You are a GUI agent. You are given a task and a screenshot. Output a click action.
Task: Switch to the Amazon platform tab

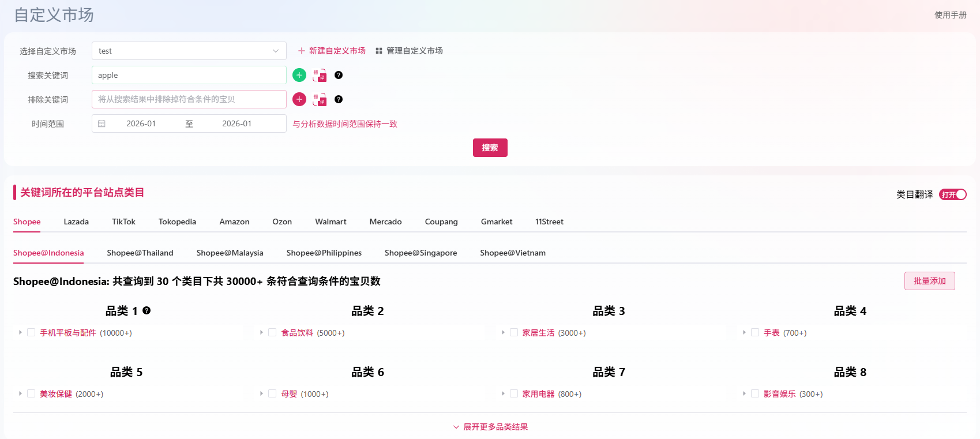tap(234, 222)
